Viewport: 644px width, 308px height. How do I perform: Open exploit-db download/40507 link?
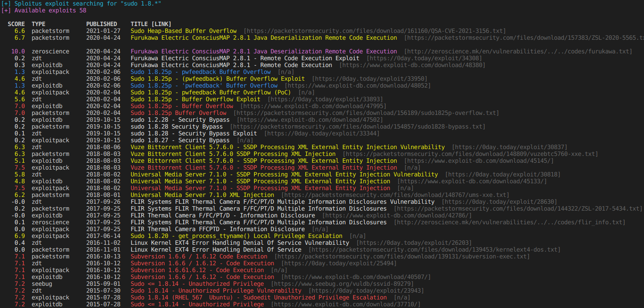(x=356, y=277)
